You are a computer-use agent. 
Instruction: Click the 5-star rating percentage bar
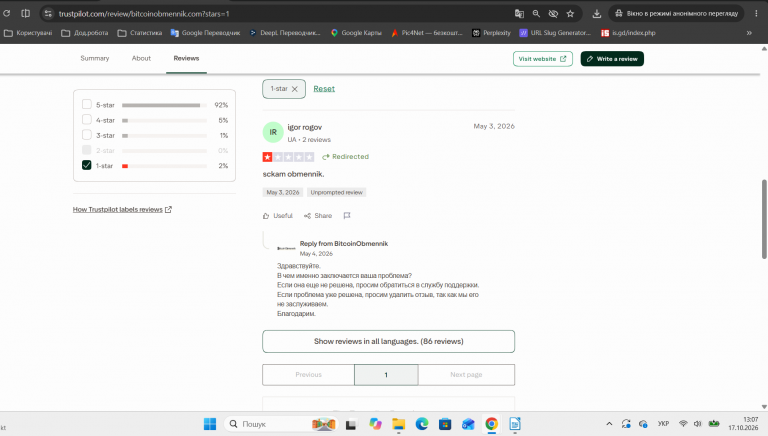point(164,105)
